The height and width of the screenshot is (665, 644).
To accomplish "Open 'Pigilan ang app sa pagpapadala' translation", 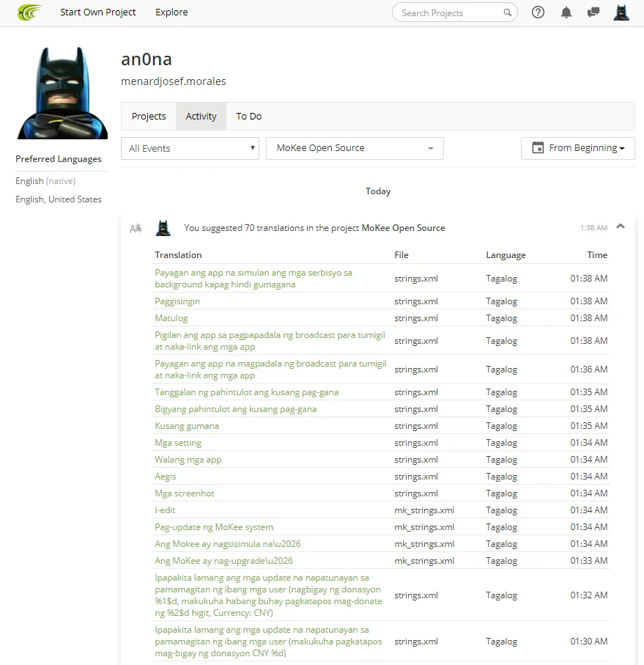I will [x=270, y=341].
